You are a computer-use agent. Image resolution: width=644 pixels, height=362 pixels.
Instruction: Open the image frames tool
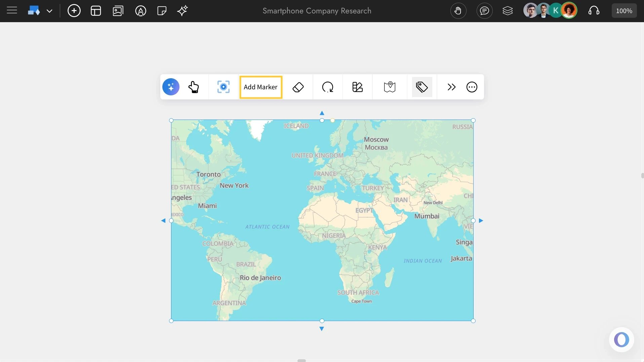click(118, 11)
